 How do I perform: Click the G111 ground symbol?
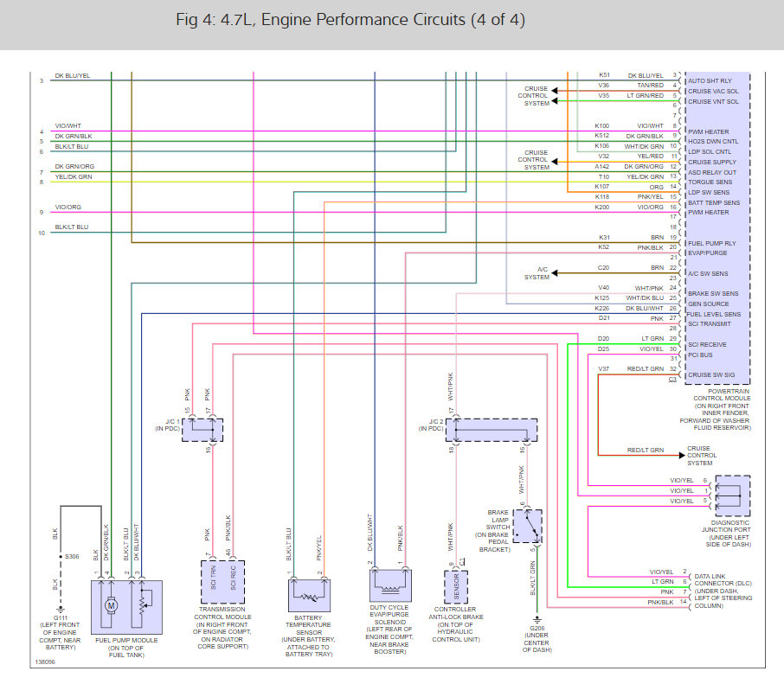click(x=61, y=610)
